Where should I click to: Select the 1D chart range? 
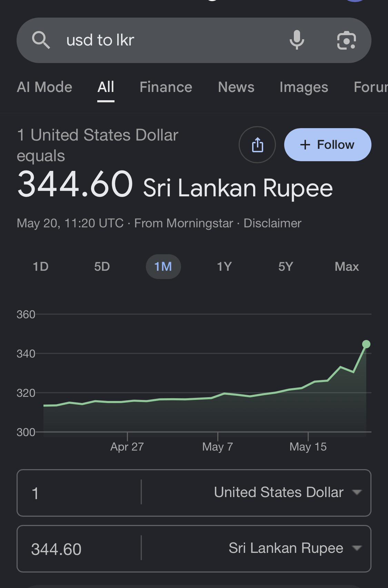point(41,267)
